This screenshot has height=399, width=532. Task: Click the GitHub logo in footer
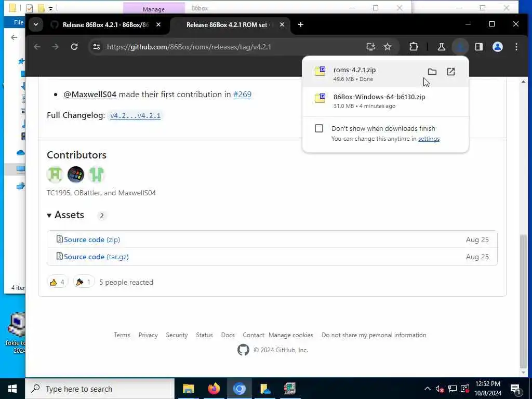click(243, 350)
